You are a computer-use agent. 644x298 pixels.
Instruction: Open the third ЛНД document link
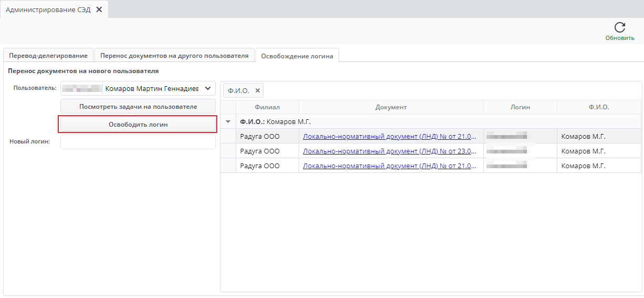point(390,166)
